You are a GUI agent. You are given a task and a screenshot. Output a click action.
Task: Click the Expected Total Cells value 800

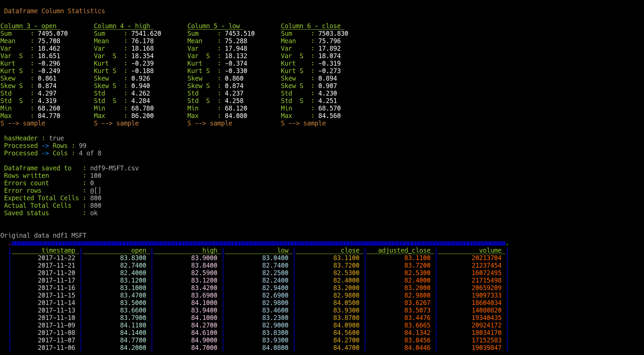tap(96, 198)
